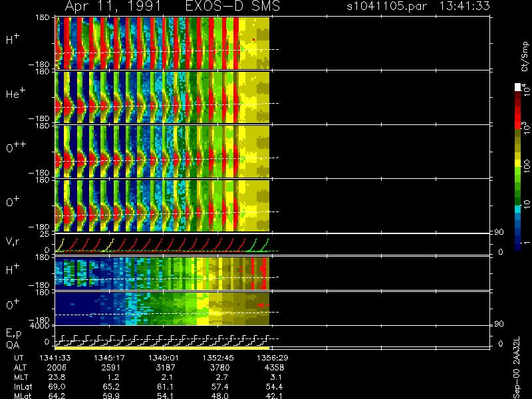Image resolution: width=532 pixels, height=399 pixels.
Task: Click InLat value "54.4"
Action: click(x=274, y=386)
